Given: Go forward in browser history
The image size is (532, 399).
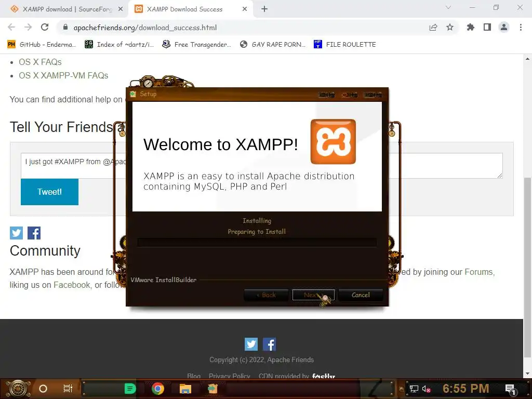Looking at the screenshot, I should (28, 27).
